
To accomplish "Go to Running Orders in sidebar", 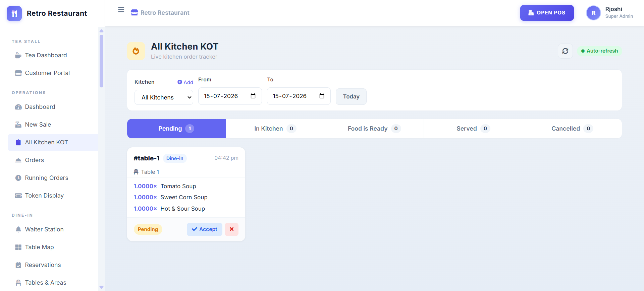I will pyautogui.click(x=47, y=178).
